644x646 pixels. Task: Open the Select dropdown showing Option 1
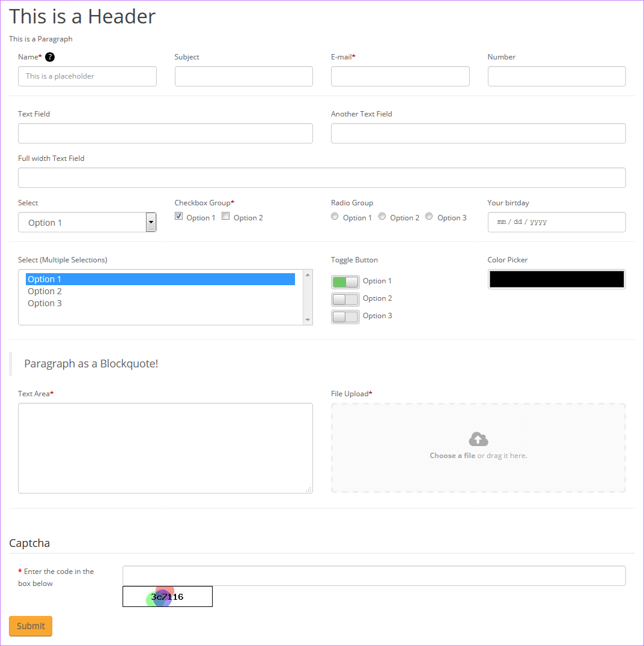pos(87,222)
